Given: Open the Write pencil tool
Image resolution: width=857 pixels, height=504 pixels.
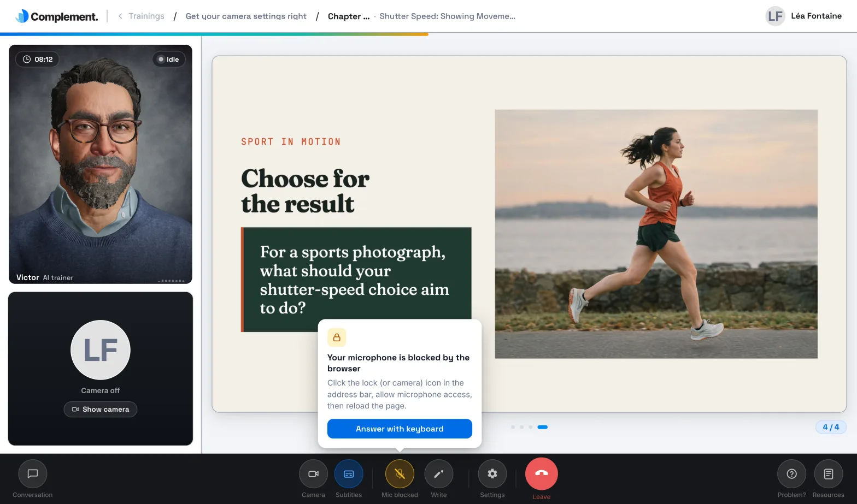Looking at the screenshot, I should pos(439,474).
